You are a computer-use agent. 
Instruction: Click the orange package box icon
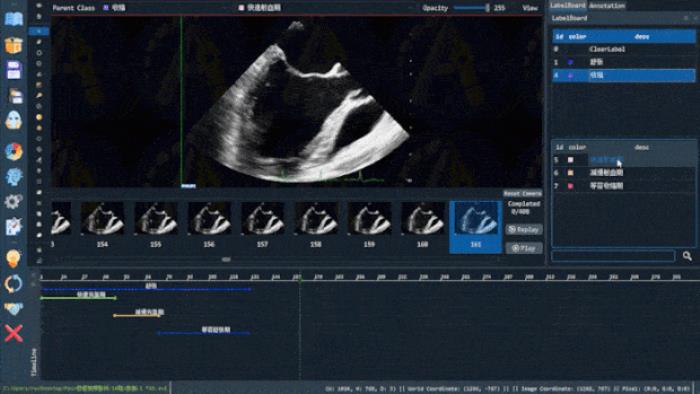click(13, 45)
